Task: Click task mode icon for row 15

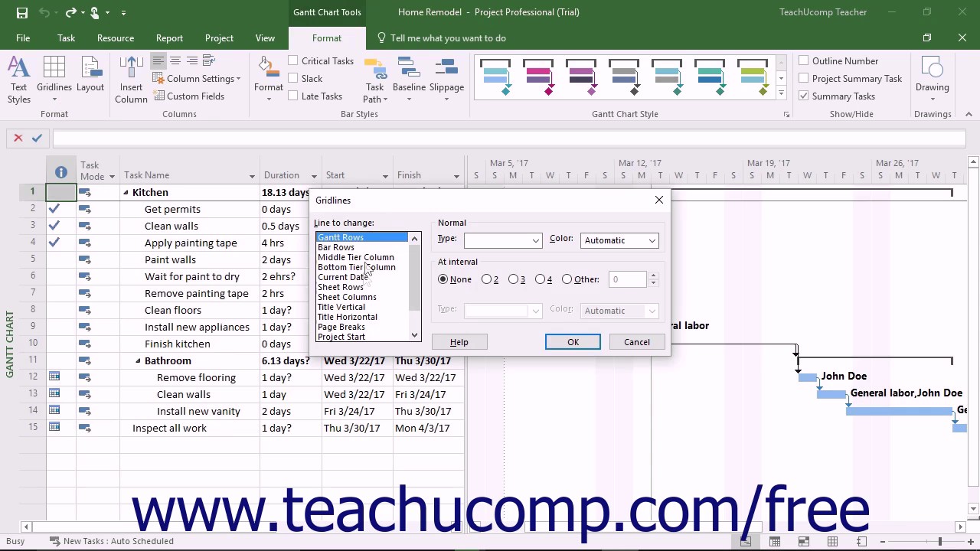Action: tap(84, 428)
